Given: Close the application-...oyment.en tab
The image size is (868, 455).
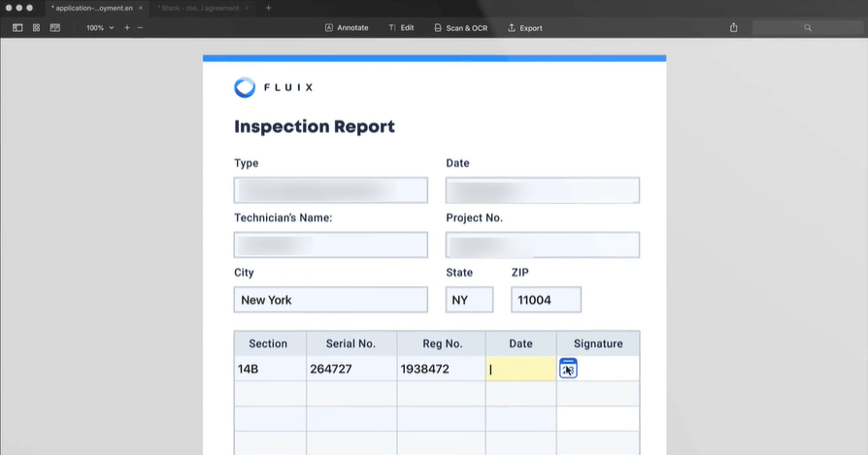Looking at the screenshot, I should [x=141, y=9].
